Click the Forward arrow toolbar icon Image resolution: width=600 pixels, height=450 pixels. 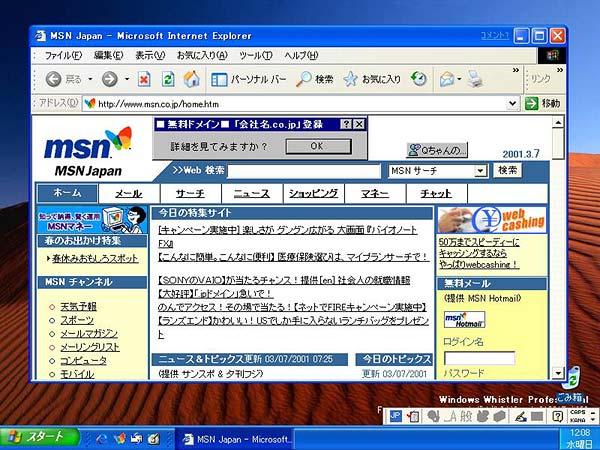[109, 79]
